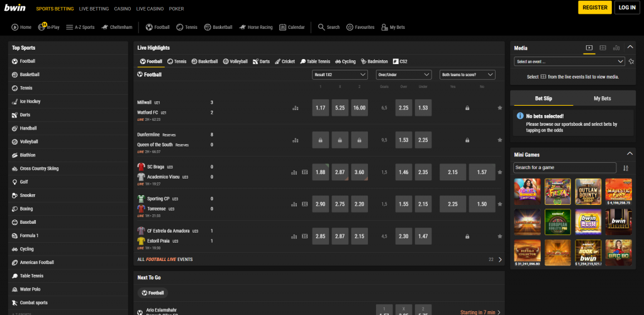This screenshot has height=315, width=644.
Task: Sort Mini Games alphabetically
Action: point(626,168)
